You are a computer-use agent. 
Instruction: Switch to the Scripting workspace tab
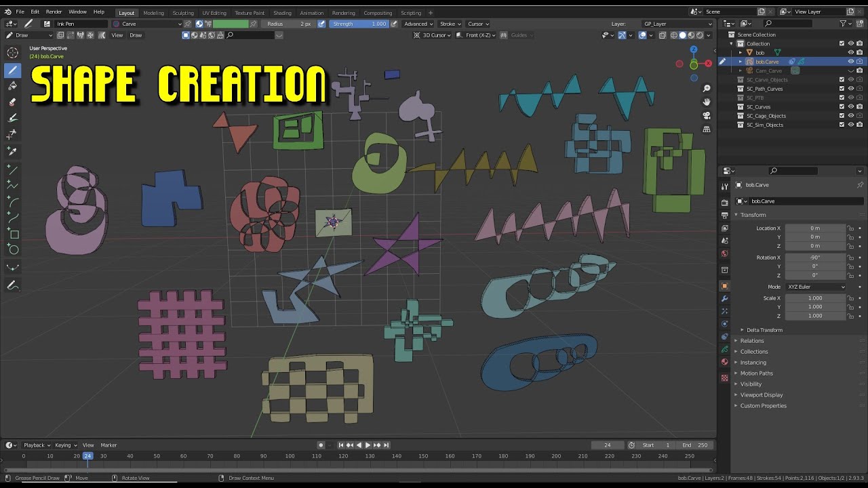411,13
